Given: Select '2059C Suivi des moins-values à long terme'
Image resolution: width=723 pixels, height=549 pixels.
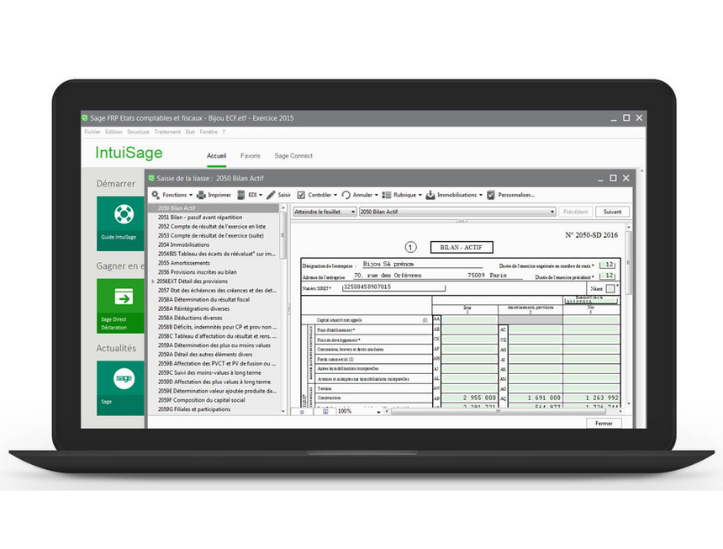Looking at the screenshot, I should click(x=213, y=372).
